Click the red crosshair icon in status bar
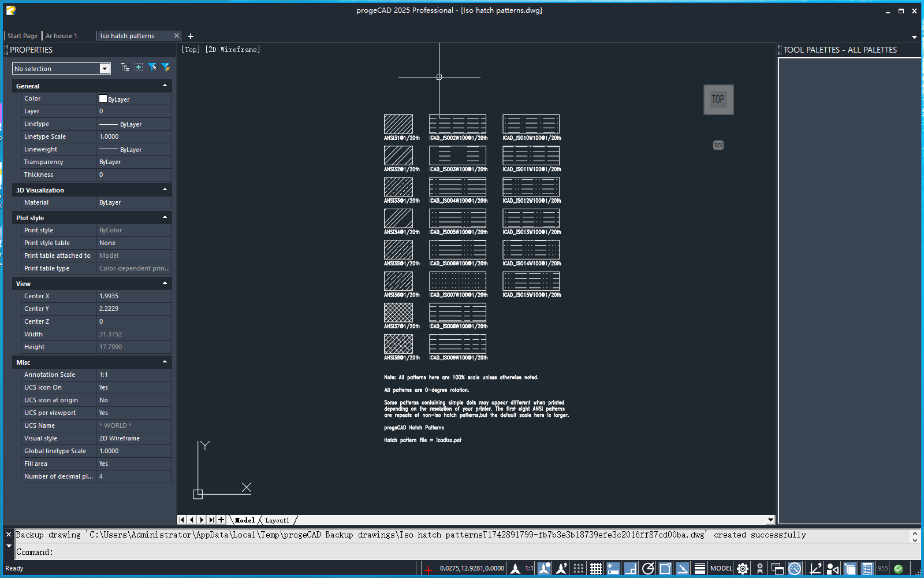924x578 pixels. [x=429, y=569]
